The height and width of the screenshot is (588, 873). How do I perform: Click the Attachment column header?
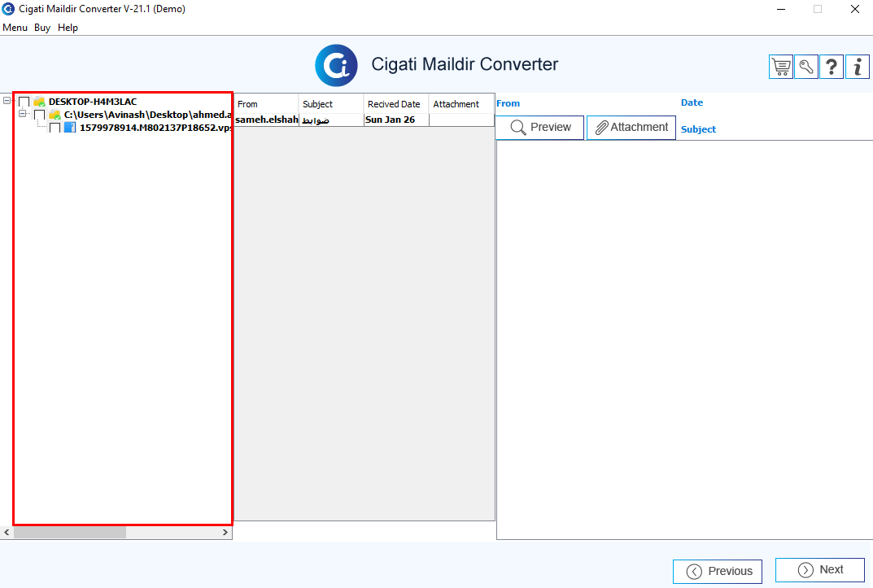(461, 104)
